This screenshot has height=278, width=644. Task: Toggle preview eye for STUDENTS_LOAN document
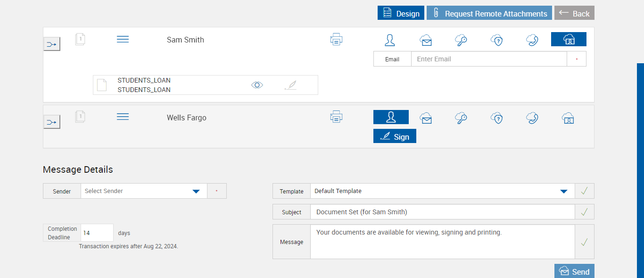click(x=257, y=85)
